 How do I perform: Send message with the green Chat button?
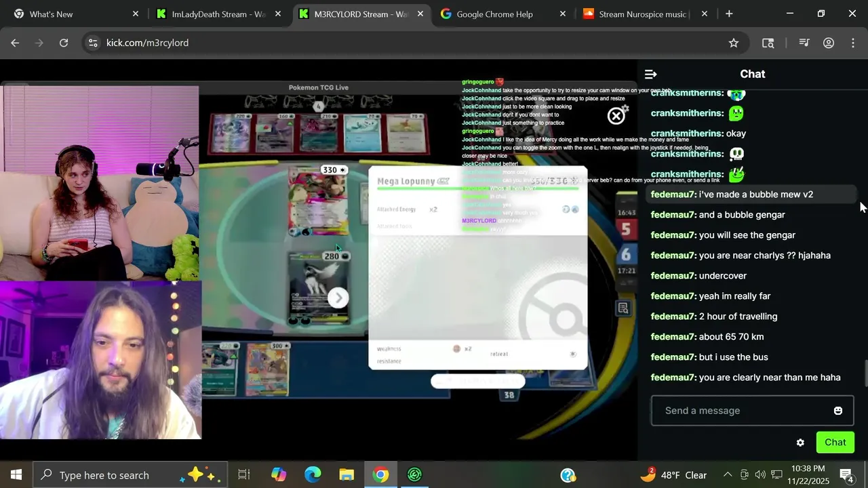(835, 443)
